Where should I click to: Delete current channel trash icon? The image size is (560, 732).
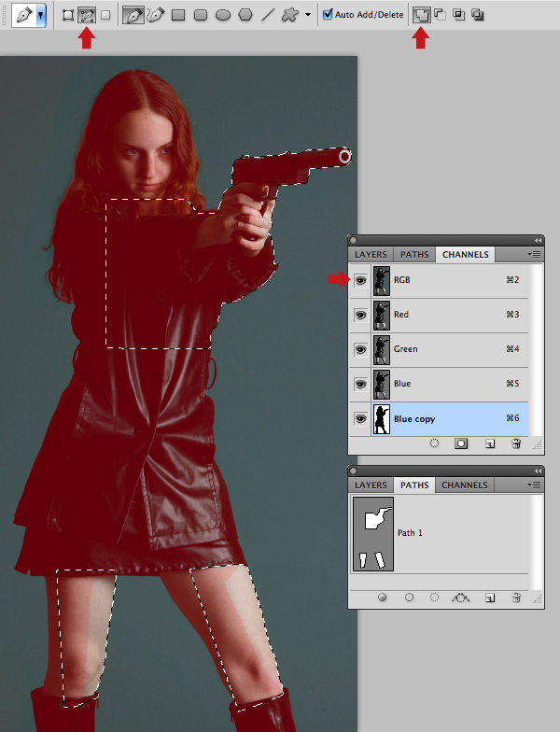(516, 443)
